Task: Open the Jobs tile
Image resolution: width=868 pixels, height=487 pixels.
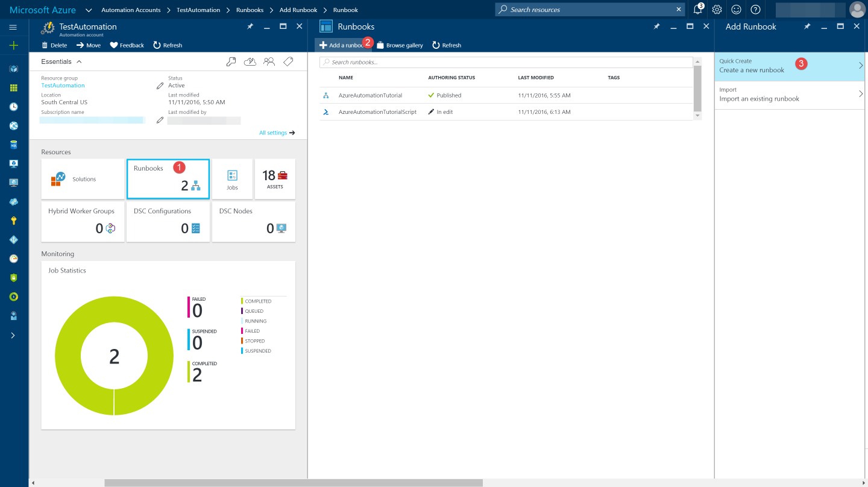Action: point(232,179)
